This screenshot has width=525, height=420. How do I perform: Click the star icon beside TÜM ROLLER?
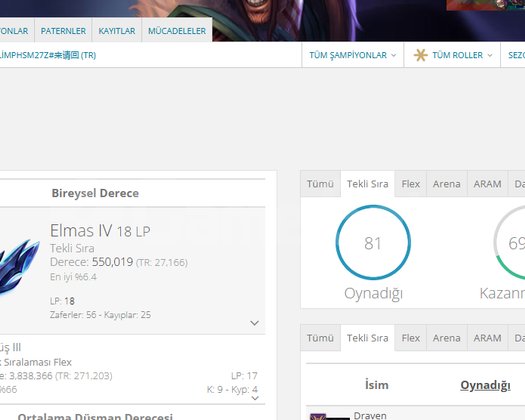pyautogui.click(x=421, y=55)
